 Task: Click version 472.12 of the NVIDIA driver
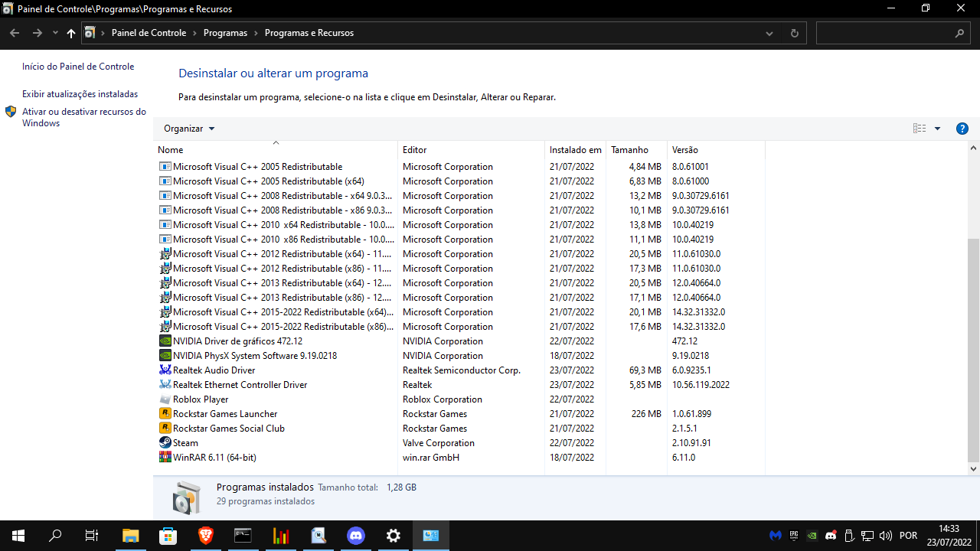pyautogui.click(x=684, y=341)
